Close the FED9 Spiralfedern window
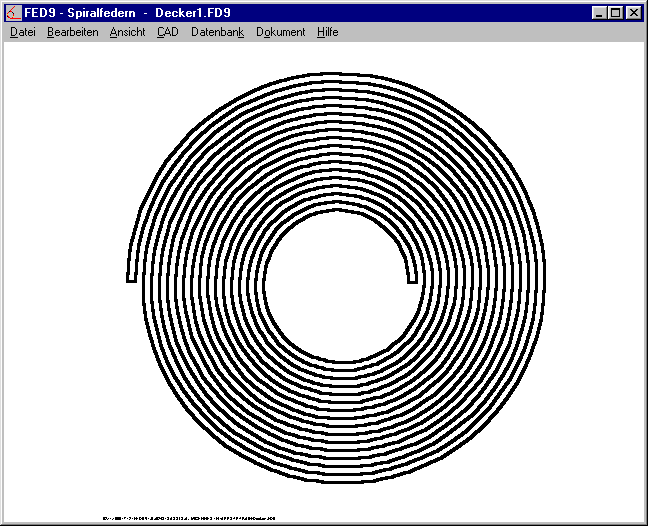Viewport: 648px width, 526px height. [x=632, y=13]
